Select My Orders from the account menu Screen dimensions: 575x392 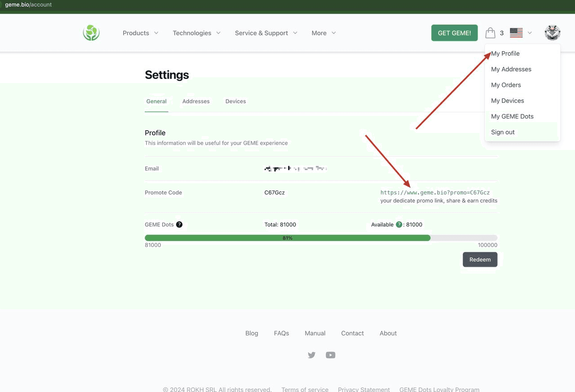(506, 85)
